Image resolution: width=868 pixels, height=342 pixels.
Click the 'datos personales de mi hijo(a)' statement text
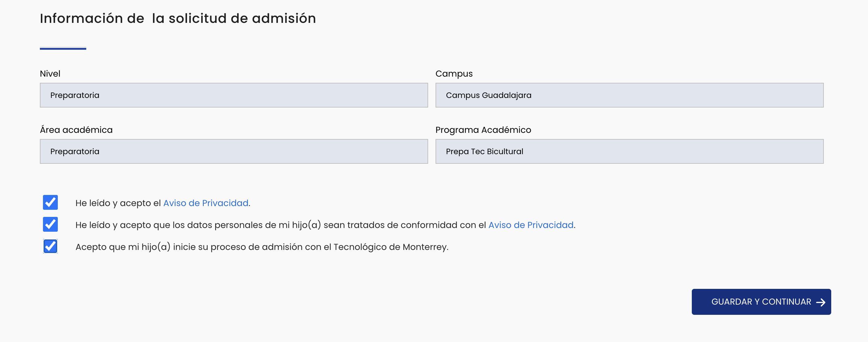281,225
